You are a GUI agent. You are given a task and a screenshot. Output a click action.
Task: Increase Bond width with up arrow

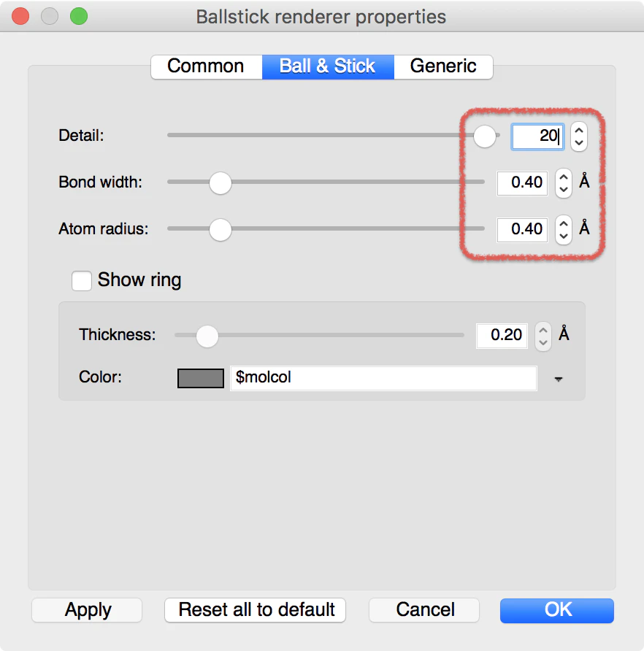pyautogui.click(x=564, y=177)
